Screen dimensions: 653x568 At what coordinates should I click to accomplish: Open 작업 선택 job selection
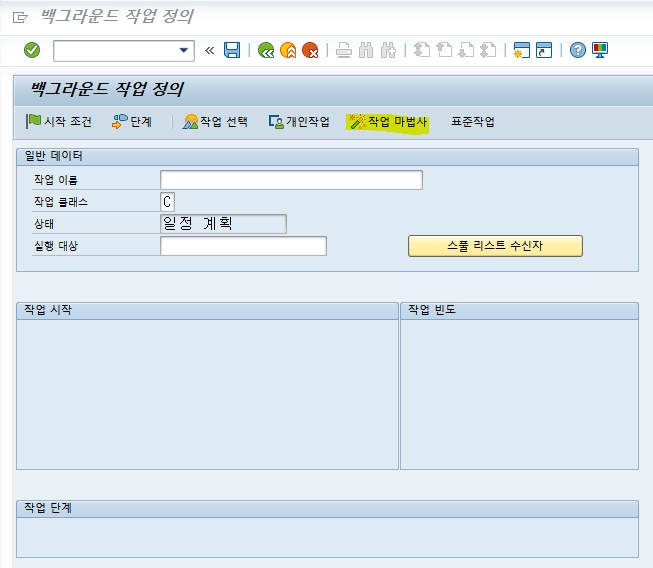215,122
